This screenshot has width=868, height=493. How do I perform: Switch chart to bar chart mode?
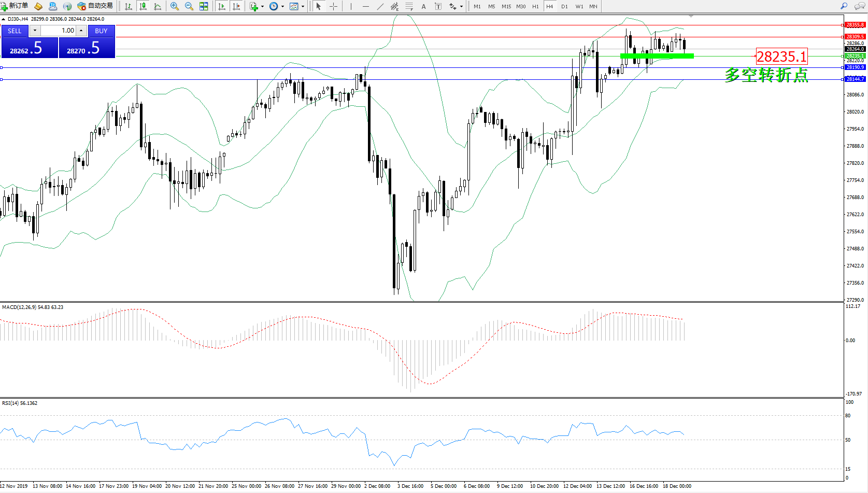pos(129,6)
